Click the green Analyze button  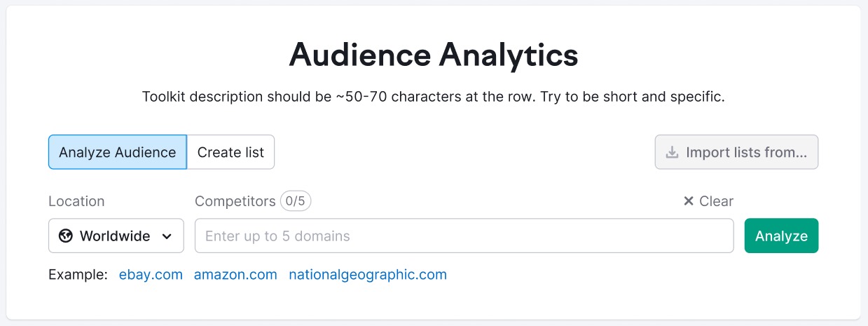tap(781, 236)
